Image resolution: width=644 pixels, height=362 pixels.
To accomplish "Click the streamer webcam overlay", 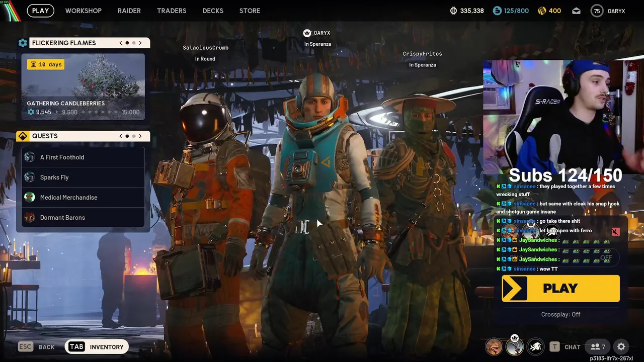I will click(563, 117).
